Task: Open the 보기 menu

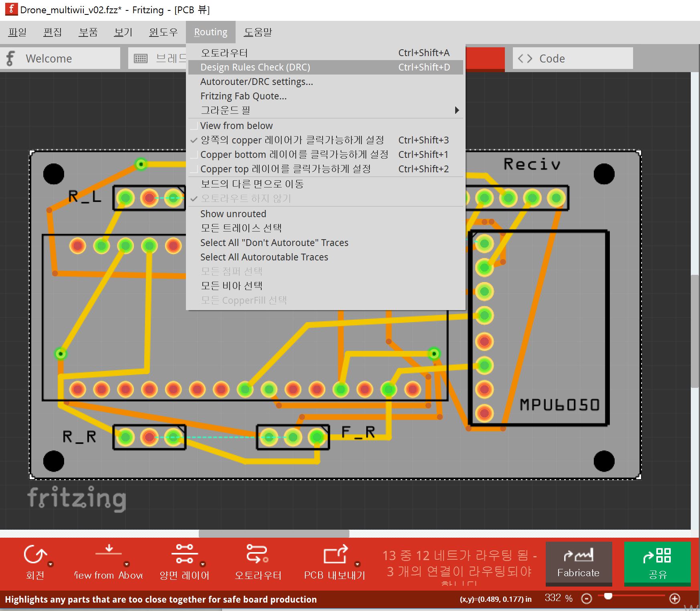Action: 123,32
